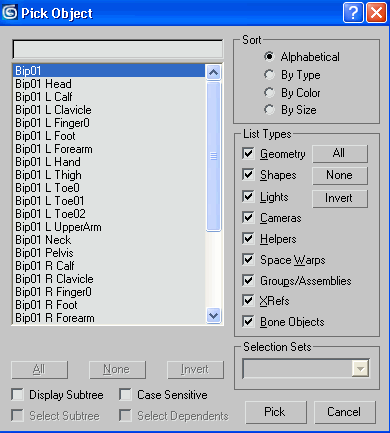Close the Pick Object dialog
Viewport: 390px width, 433px height.
click(x=376, y=13)
